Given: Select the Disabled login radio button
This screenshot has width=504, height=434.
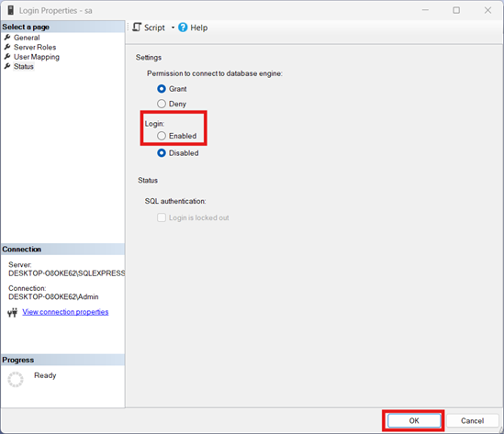Looking at the screenshot, I should point(162,153).
